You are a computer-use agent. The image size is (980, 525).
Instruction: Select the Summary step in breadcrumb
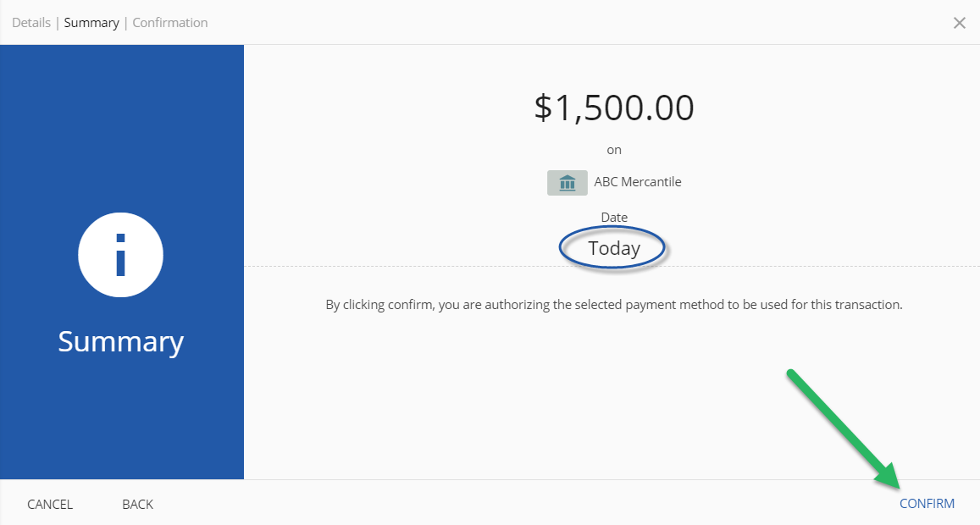pyautogui.click(x=91, y=23)
